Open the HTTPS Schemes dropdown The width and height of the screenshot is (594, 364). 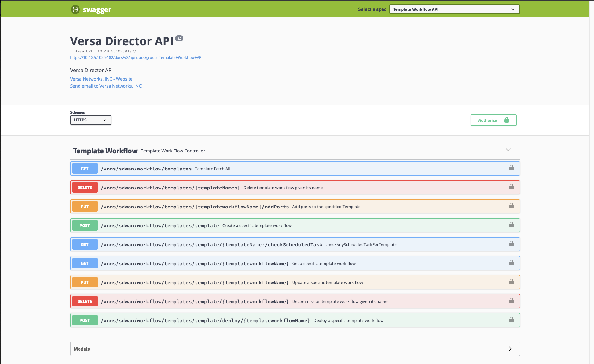point(91,120)
